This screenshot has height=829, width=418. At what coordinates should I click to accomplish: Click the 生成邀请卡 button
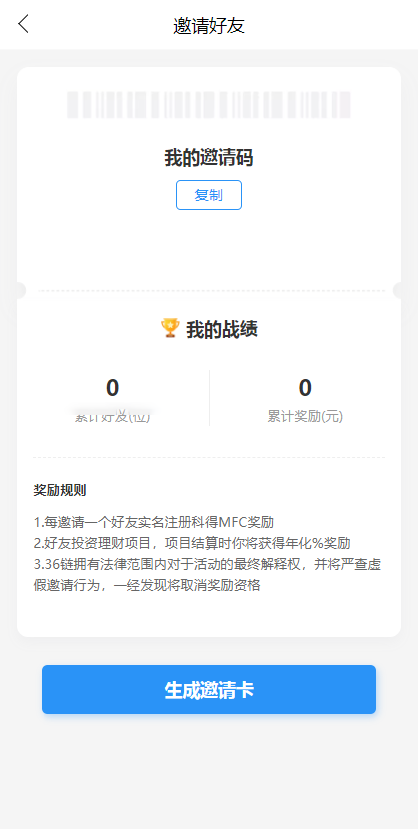209,689
